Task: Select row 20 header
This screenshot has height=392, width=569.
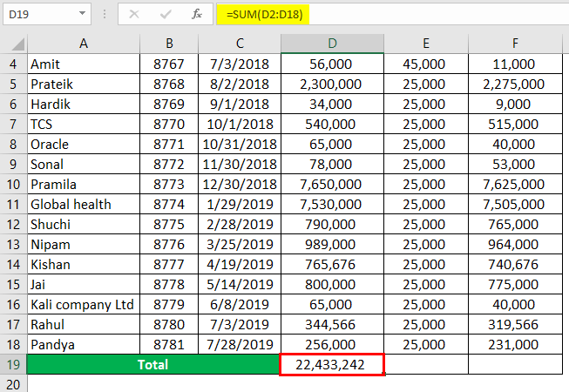Action: pos(13,384)
